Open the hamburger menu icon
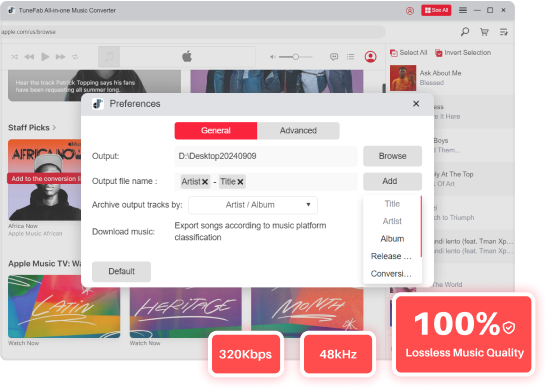Image resolution: width=549 pixels, height=391 pixels. pos(463,10)
